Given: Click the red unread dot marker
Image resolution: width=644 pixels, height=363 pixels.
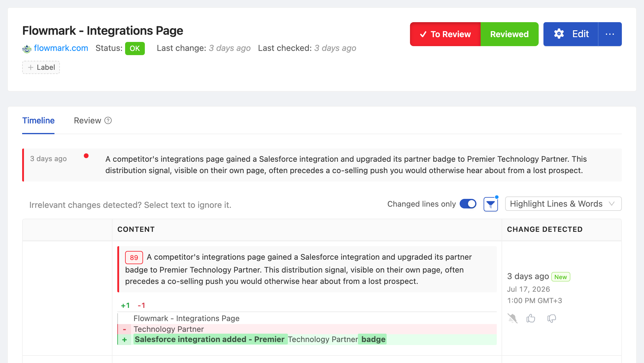Looking at the screenshot, I should click(x=86, y=156).
